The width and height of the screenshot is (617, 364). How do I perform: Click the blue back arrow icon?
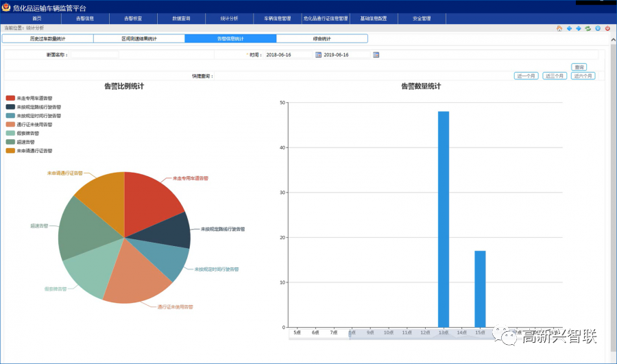pyautogui.click(x=569, y=29)
